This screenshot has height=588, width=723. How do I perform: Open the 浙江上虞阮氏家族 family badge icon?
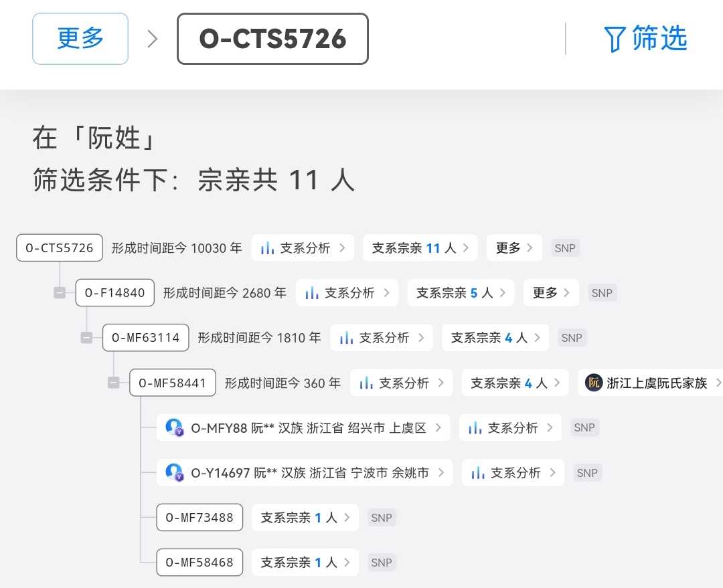[594, 383]
